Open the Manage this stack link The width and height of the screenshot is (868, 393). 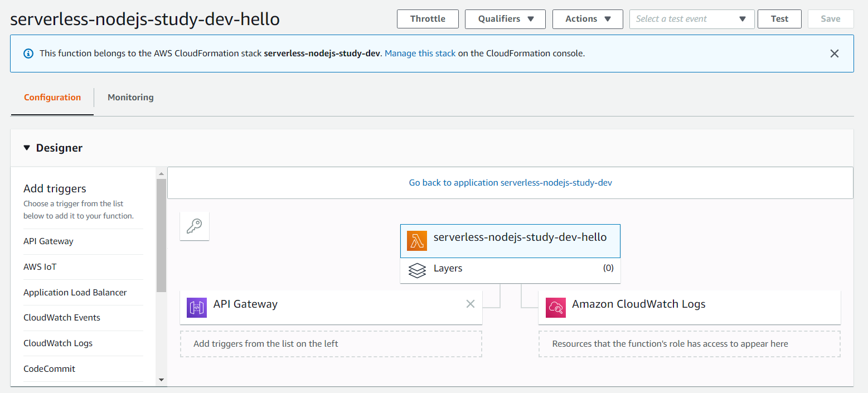(x=420, y=54)
